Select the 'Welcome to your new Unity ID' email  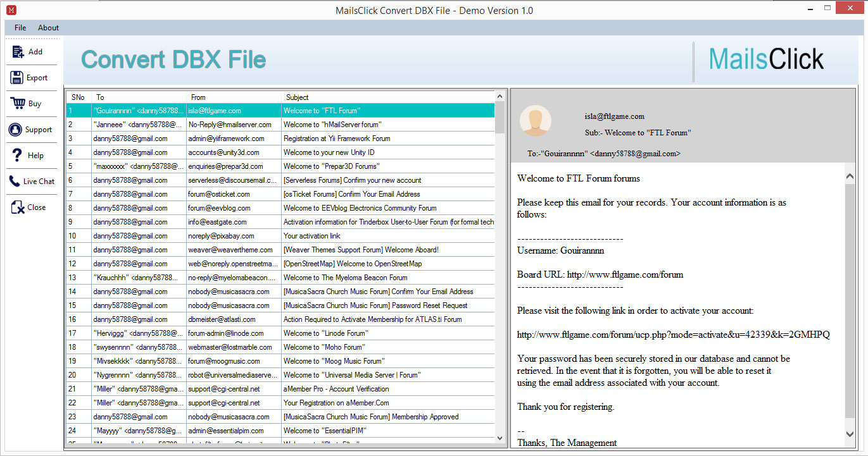[280, 152]
